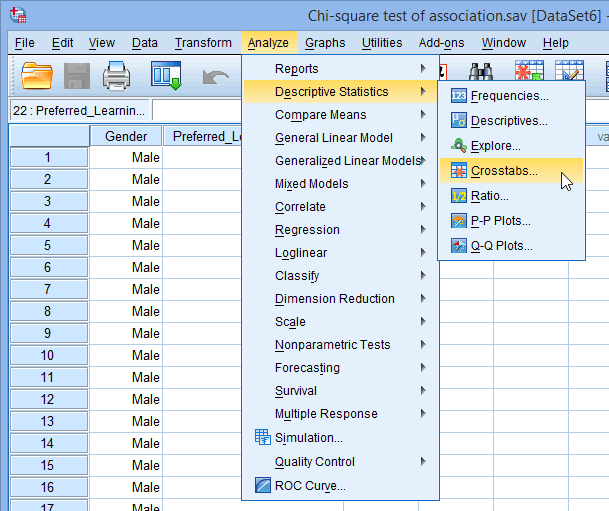Click the Q-Q Plots icon
This screenshot has height=511, width=609.
[x=459, y=246]
